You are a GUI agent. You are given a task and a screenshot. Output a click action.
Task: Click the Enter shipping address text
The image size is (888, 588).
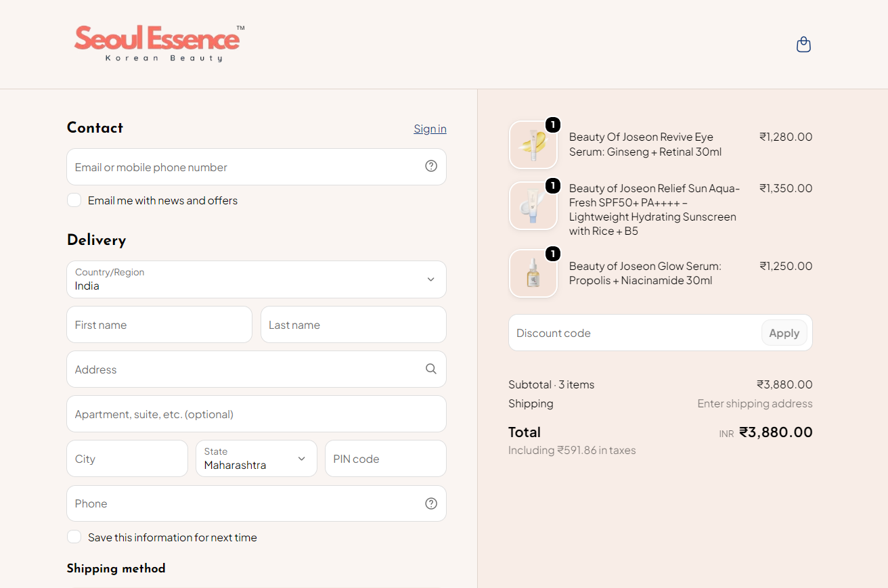755,403
